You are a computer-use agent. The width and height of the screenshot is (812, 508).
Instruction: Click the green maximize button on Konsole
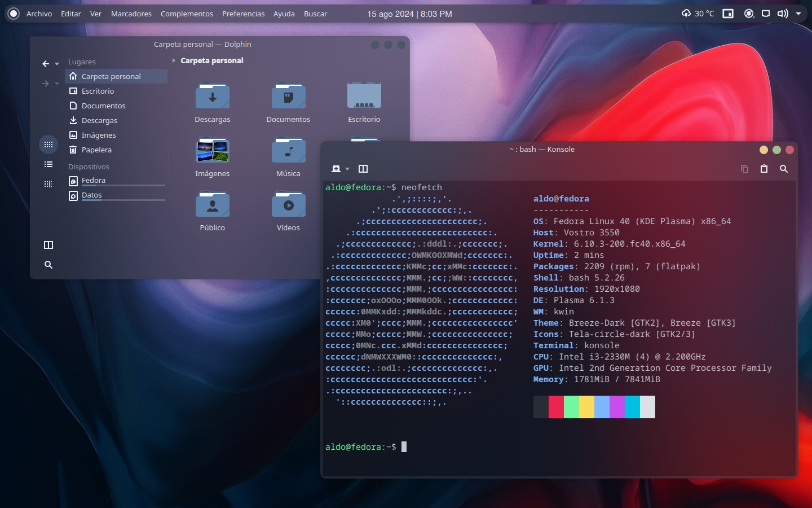coord(776,150)
